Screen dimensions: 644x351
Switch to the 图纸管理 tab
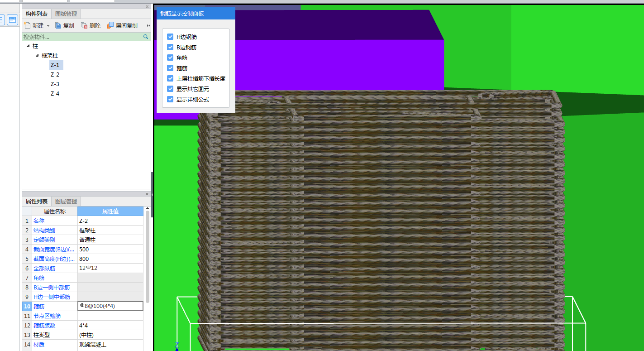pyautogui.click(x=66, y=14)
